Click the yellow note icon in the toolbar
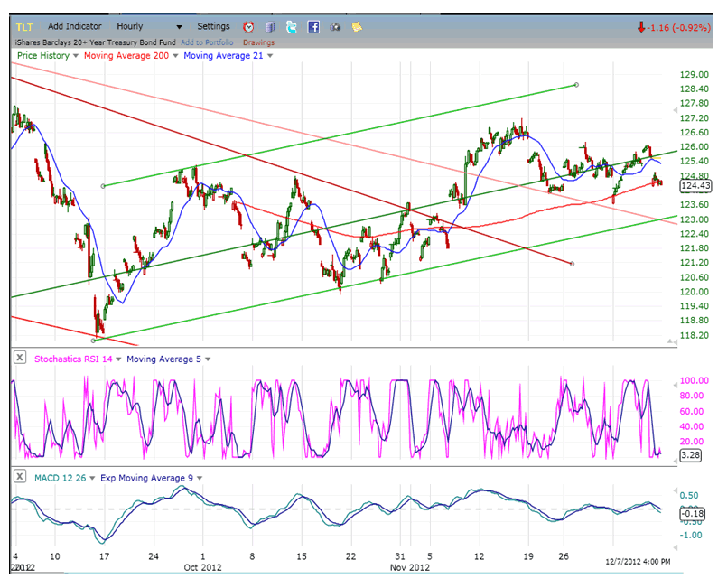 pos(357,27)
